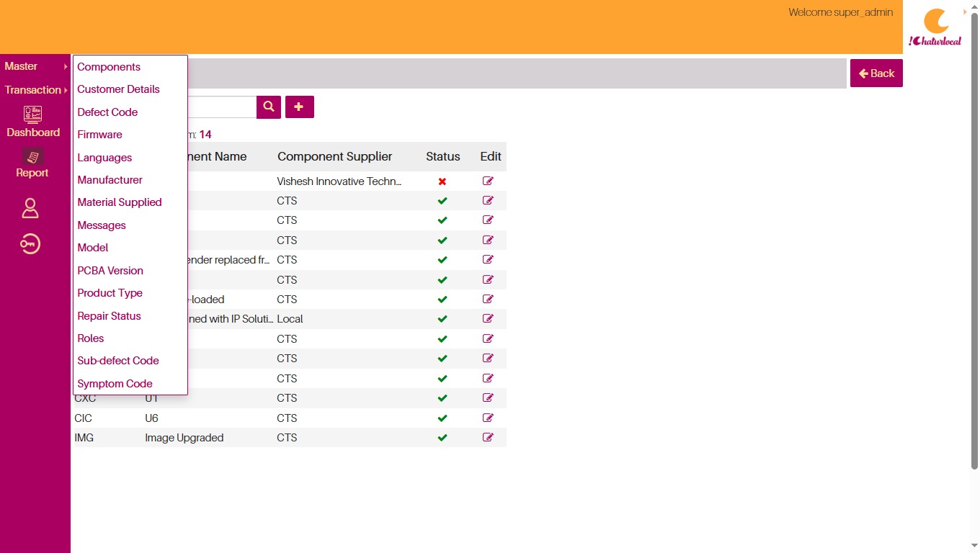Open Customer Details menu item
Viewport: 980px width, 553px height.
pyautogui.click(x=118, y=89)
